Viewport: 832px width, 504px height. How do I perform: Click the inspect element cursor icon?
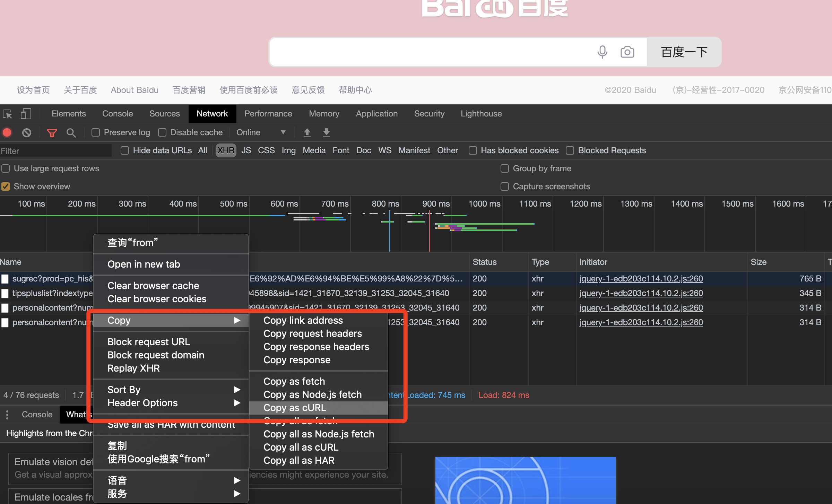pos(7,114)
